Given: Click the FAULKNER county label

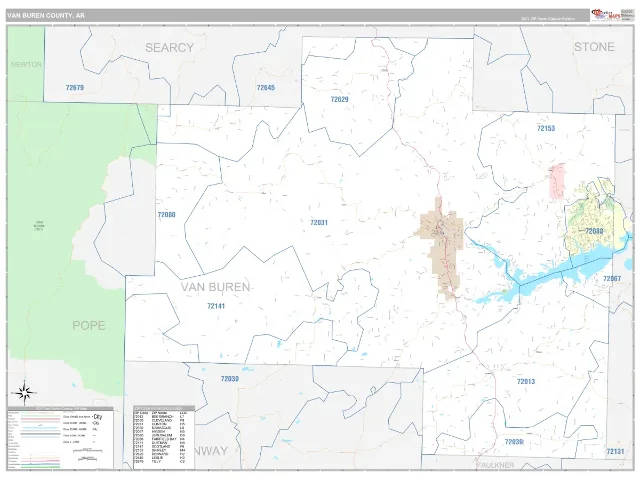Looking at the screenshot, I should (496, 465).
